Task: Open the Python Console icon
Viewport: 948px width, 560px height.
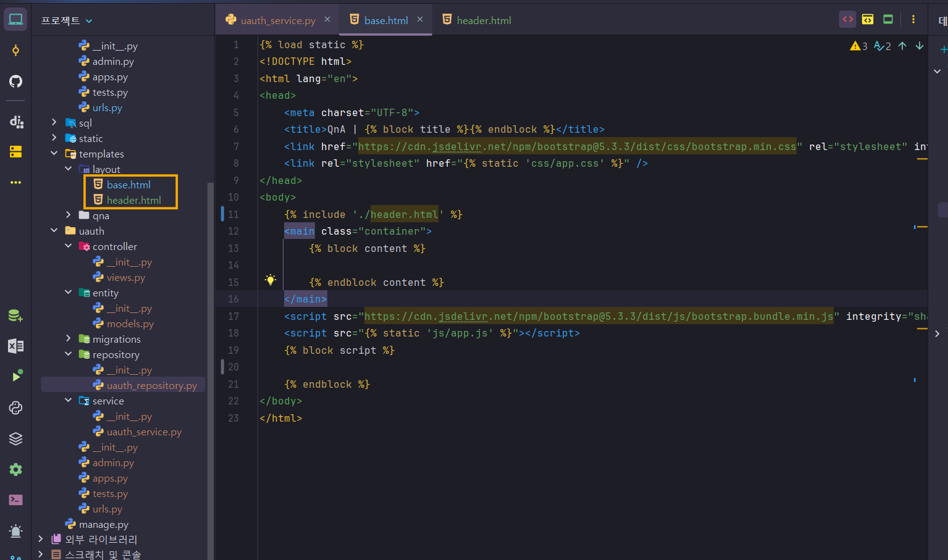Action: (x=15, y=407)
